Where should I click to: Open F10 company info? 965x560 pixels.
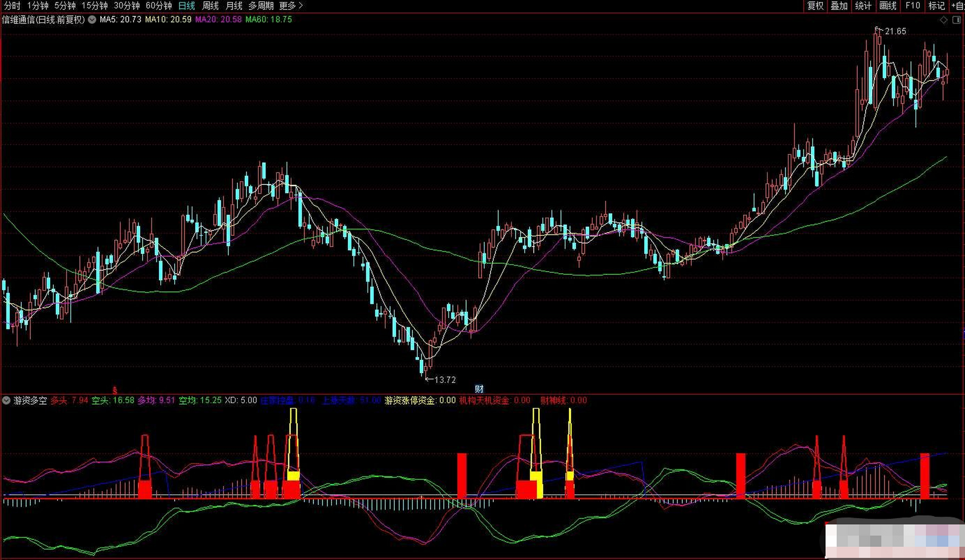913,6
